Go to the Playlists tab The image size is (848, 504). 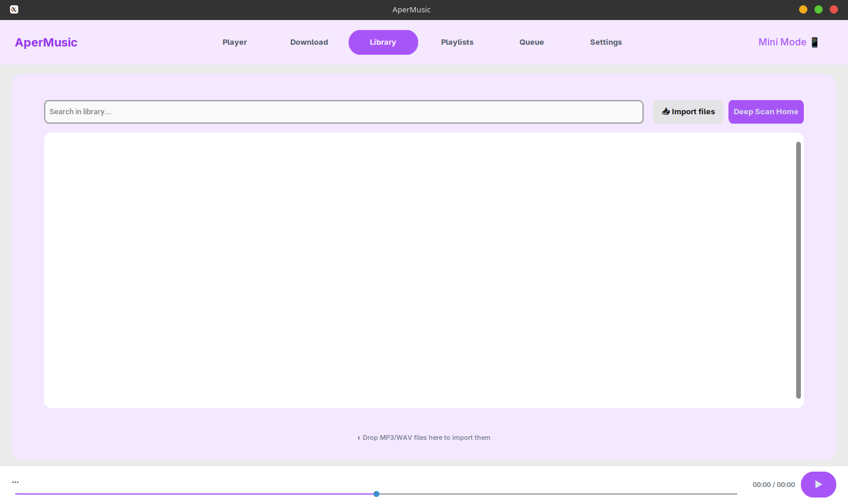[458, 42]
